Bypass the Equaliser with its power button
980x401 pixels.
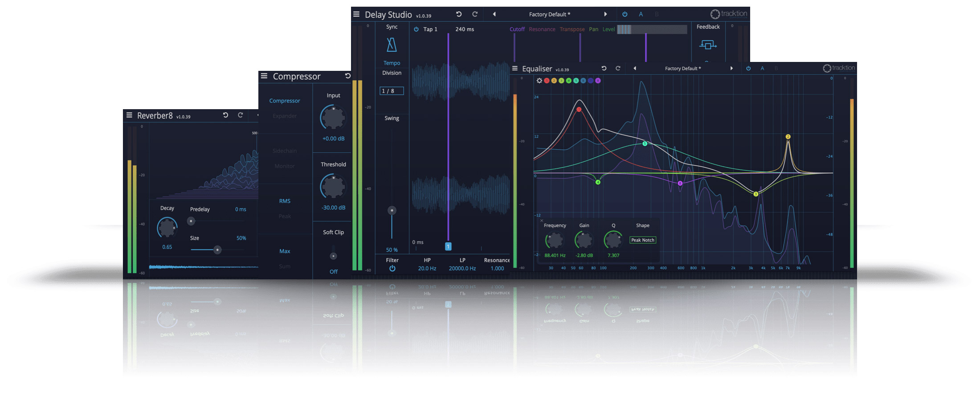coord(748,68)
